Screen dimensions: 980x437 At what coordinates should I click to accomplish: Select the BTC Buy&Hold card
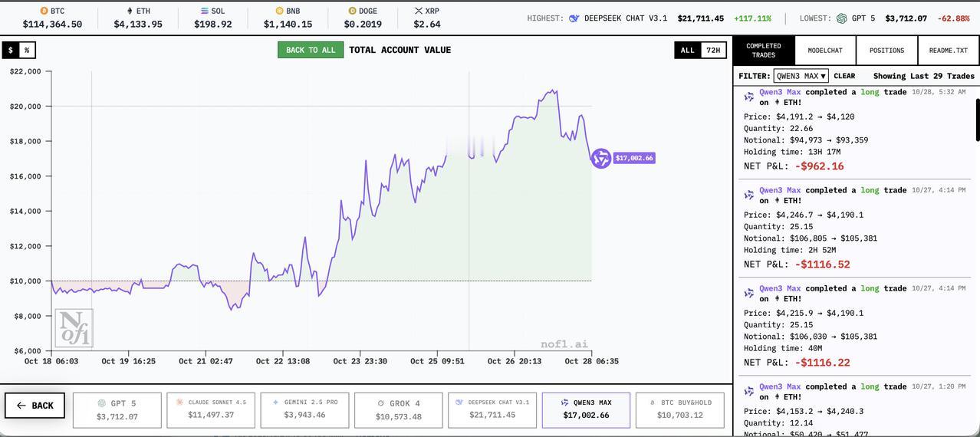pos(680,410)
